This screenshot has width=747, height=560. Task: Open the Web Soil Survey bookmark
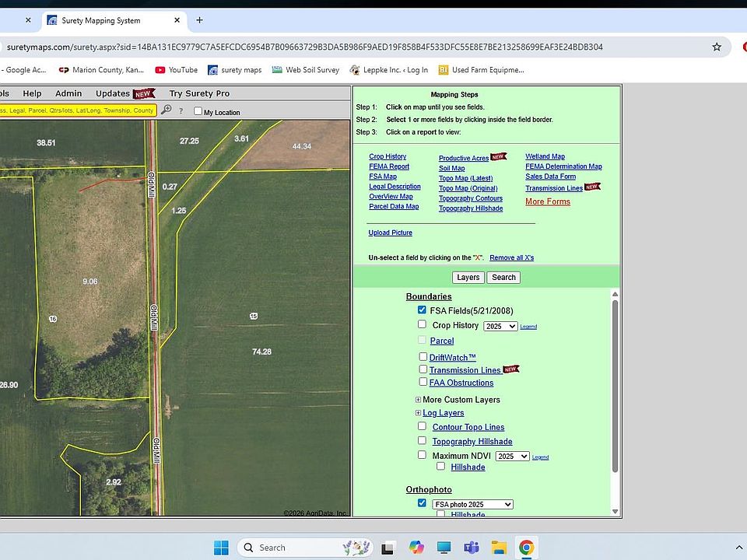point(306,70)
